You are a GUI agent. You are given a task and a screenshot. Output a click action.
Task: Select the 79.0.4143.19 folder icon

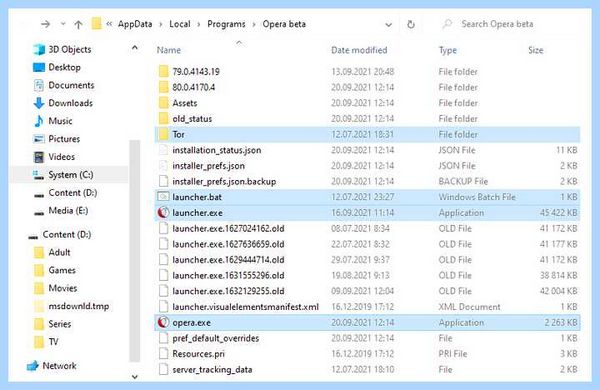click(x=163, y=72)
